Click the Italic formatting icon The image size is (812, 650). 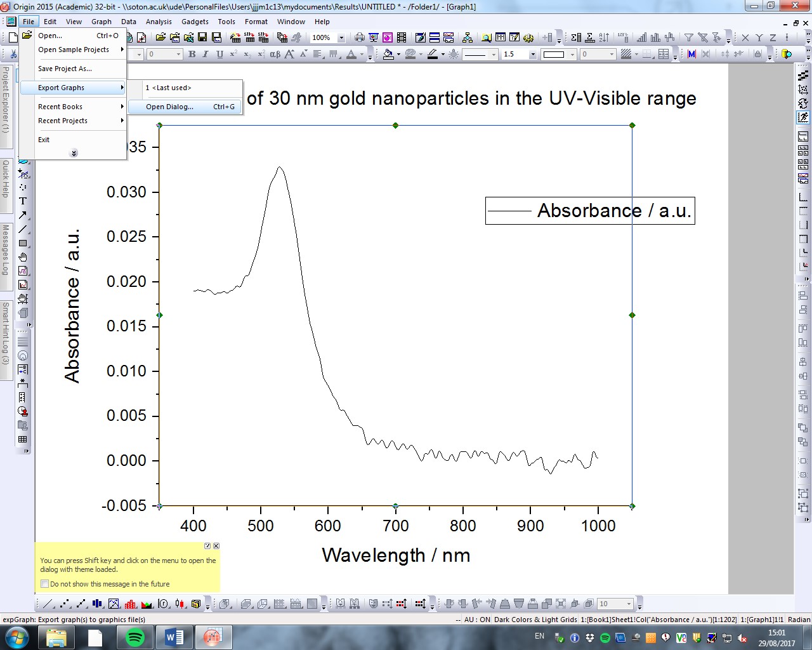[x=206, y=55]
